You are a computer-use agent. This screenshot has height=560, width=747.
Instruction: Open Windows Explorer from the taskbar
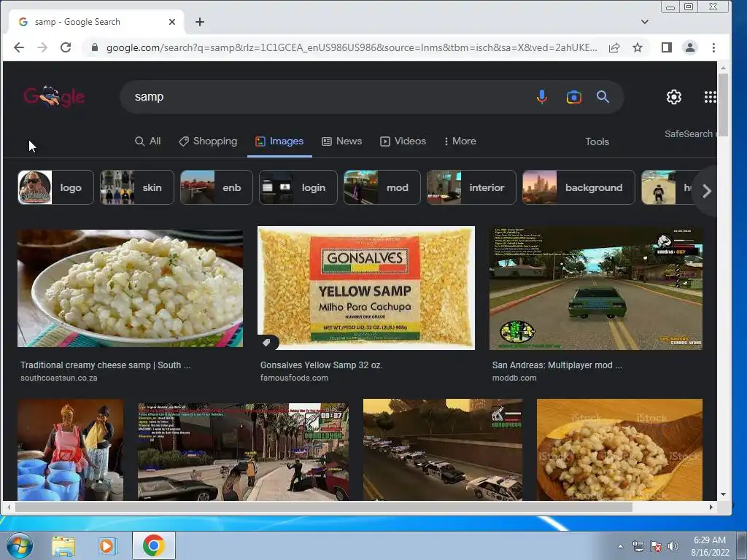click(63, 546)
